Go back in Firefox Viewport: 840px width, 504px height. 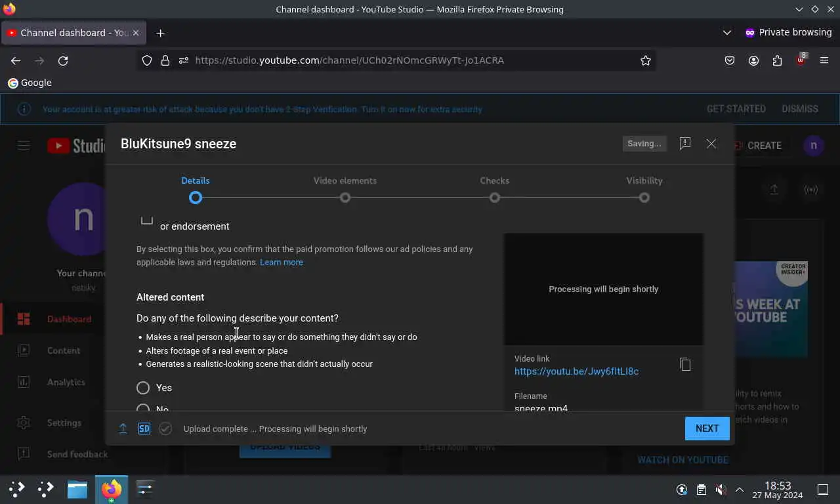tap(16, 60)
